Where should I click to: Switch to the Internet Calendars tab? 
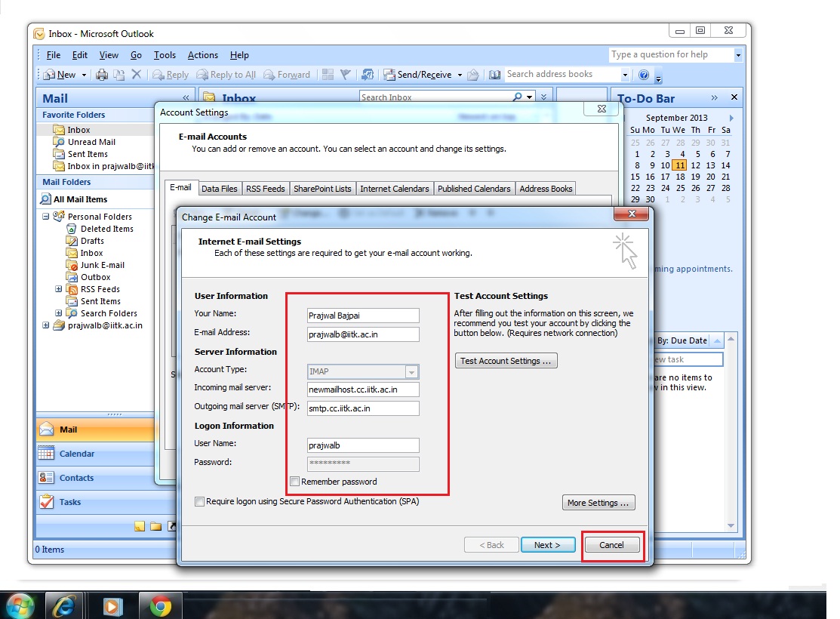coord(395,189)
